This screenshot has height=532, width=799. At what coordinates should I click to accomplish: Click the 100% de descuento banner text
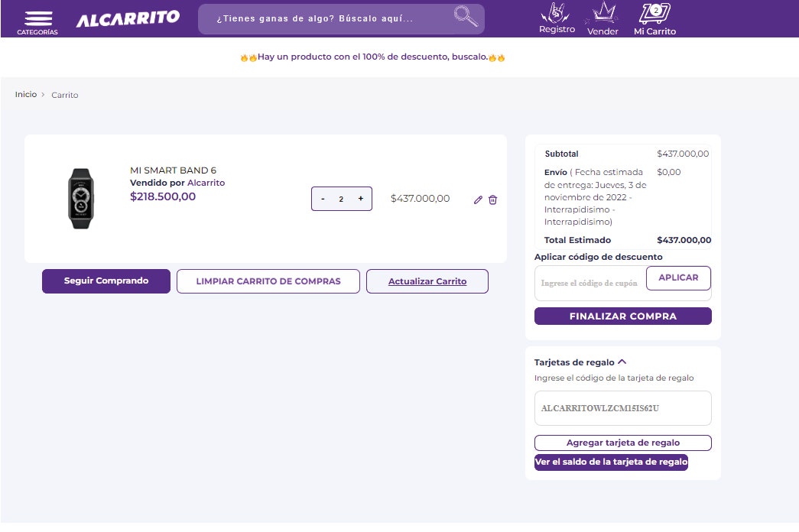(372, 57)
